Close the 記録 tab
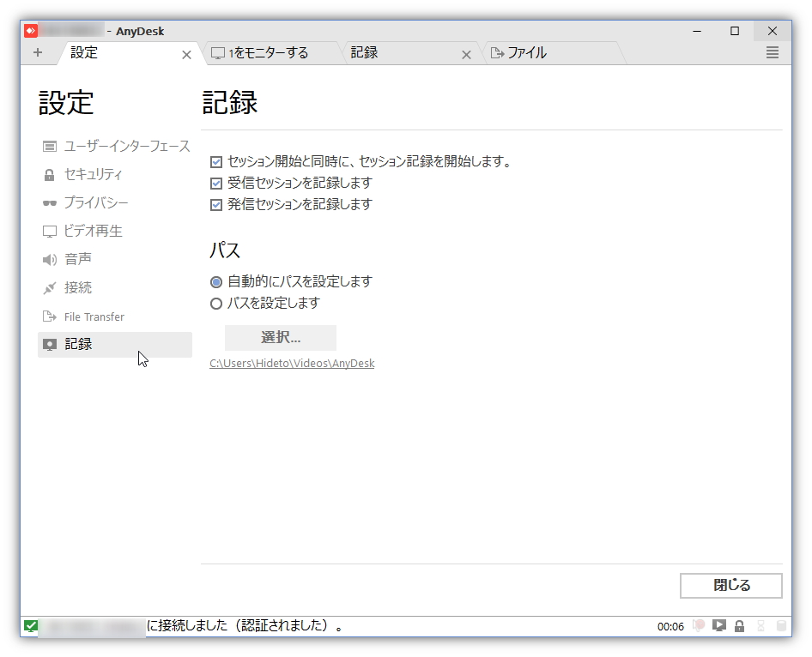Image resolution: width=812 pixels, height=657 pixels. [466, 53]
